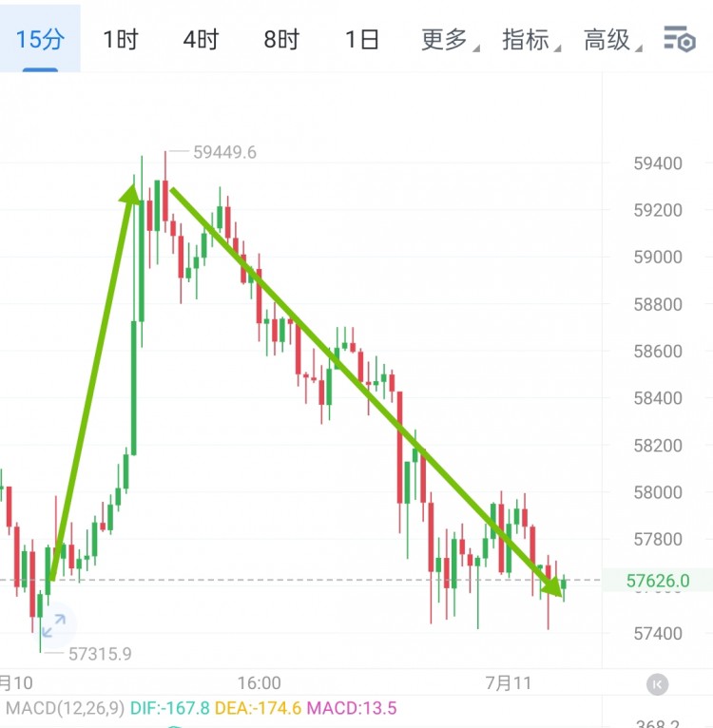The height and width of the screenshot is (728, 713).
Task: Open the 指标 indicators dropdown
Action: pos(530,40)
